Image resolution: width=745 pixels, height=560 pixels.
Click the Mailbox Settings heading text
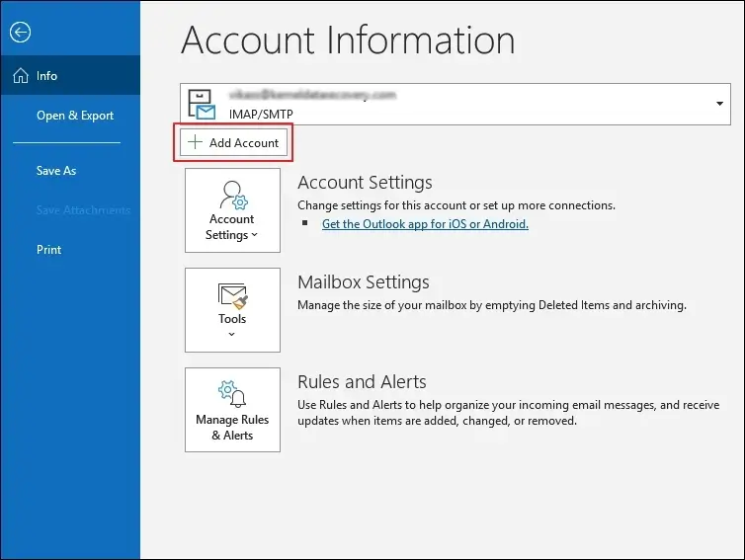tap(364, 282)
